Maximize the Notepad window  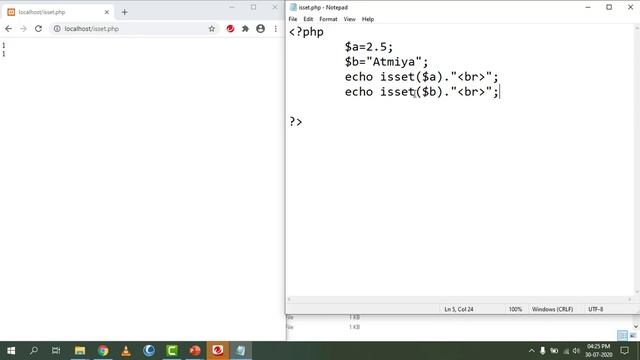coord(609,7)
